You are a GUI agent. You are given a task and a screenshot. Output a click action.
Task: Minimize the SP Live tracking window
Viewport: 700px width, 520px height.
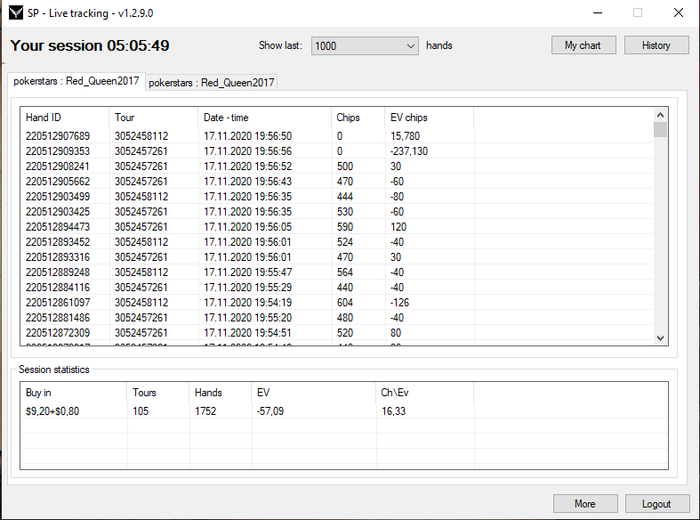point(597,13)
